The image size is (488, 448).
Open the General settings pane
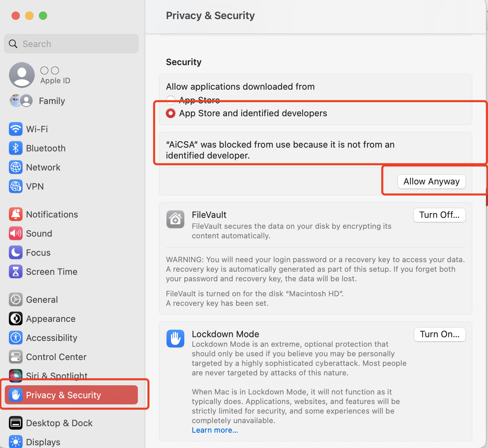(42, 300)
